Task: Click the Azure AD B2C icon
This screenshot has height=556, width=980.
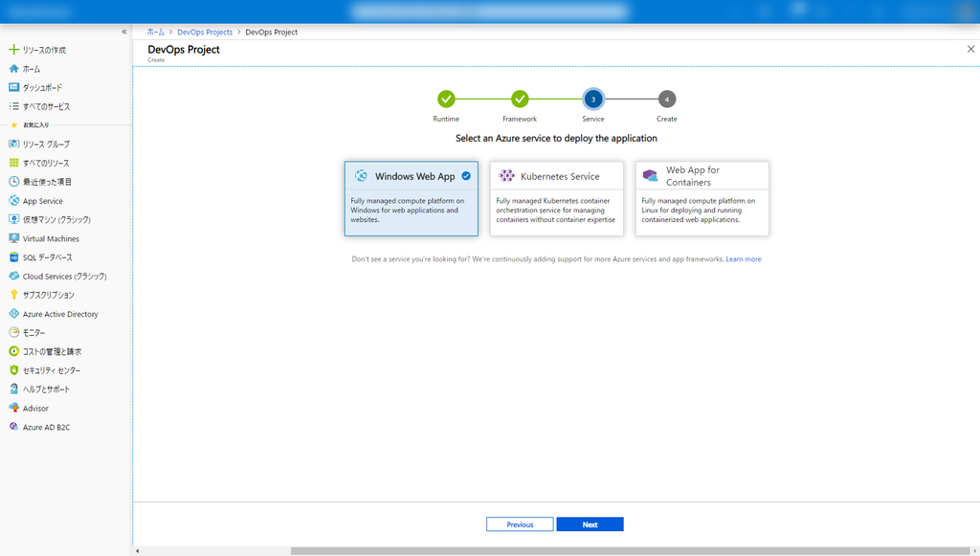Action: point(13,427)
